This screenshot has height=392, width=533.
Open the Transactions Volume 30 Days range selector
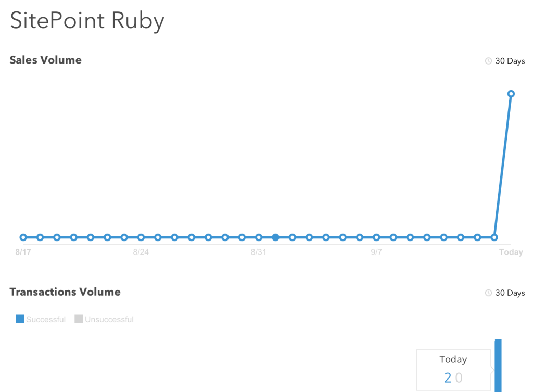coord(505,293)
